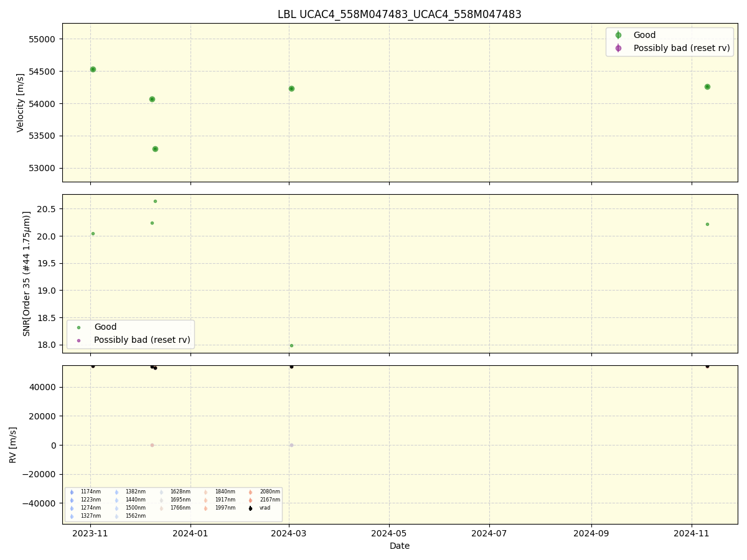Select the 1695nm legend entry
Viewport: 747px width, 560px height.
point(174,500)
